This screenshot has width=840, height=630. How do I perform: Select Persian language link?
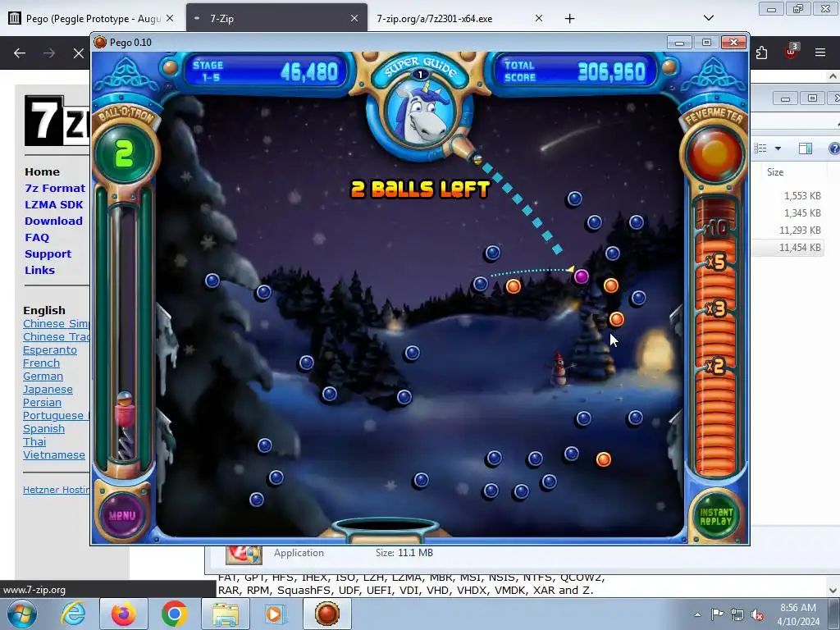coord(42,402)
